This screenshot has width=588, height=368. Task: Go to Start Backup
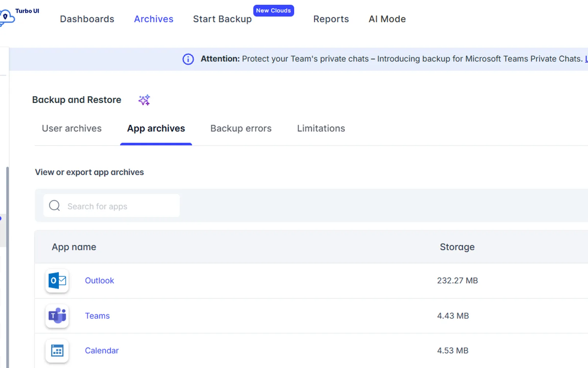click(222, 19)
